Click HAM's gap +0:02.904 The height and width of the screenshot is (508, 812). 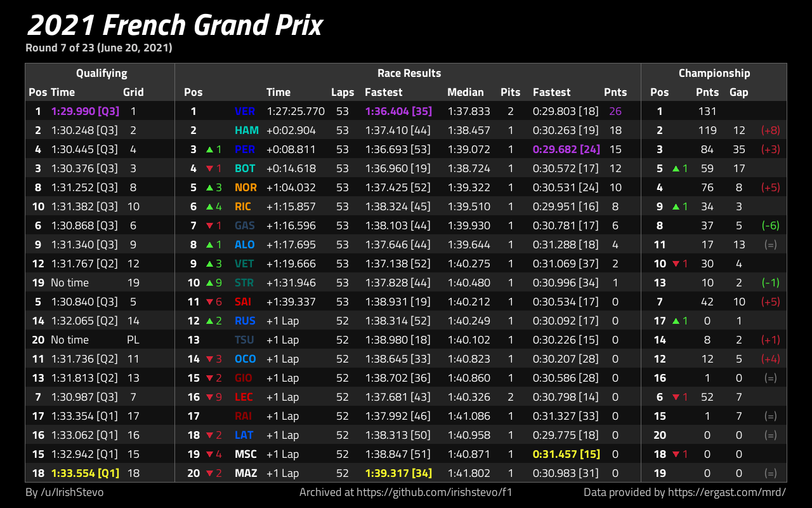(291, 130)
